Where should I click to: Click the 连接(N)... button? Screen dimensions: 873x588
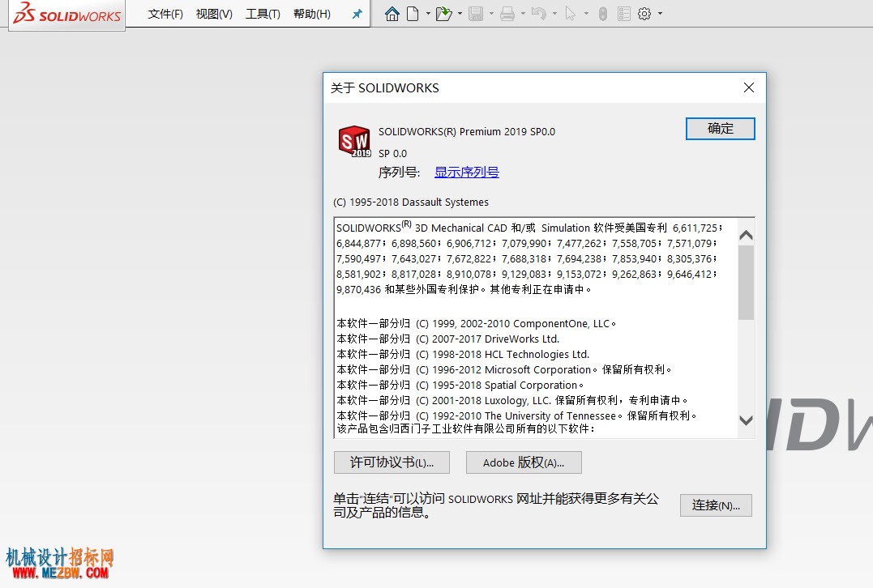tap(716, 505)
